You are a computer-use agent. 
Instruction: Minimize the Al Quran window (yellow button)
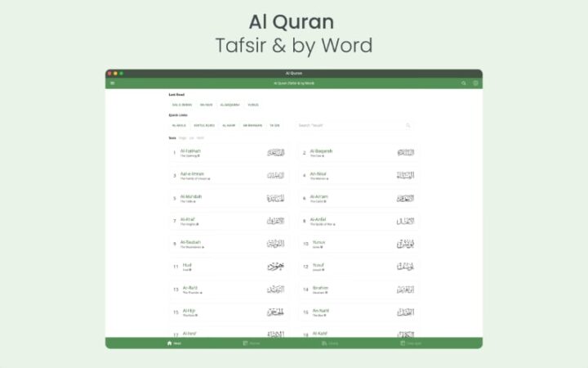coord(115,74)
